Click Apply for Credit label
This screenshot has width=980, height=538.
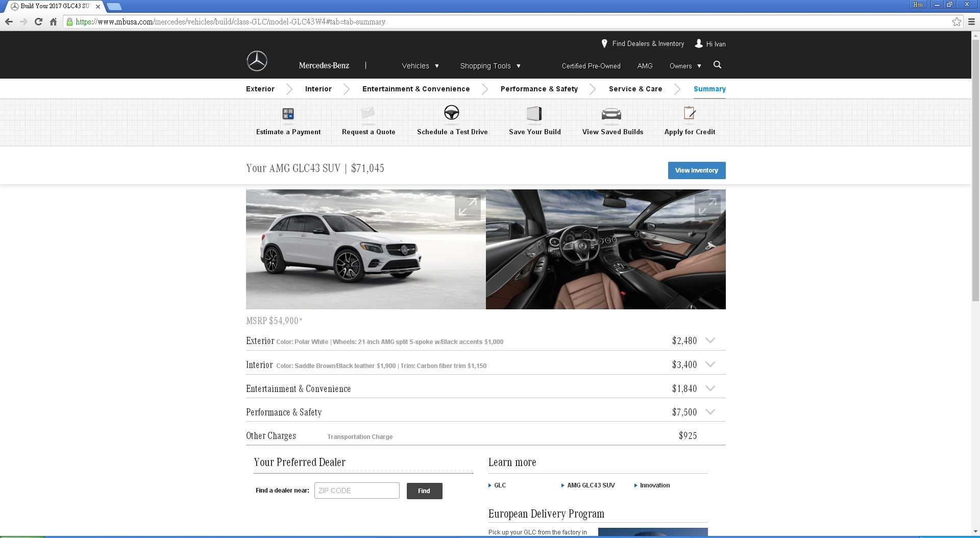pyautogui.click(x=690, y=132)
